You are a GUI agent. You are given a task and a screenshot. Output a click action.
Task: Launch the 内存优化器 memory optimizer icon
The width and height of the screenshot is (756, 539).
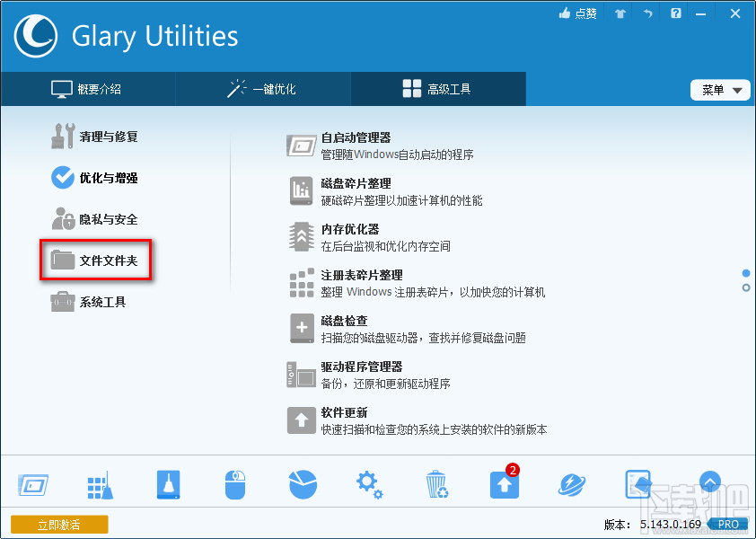tap(302, 236)
